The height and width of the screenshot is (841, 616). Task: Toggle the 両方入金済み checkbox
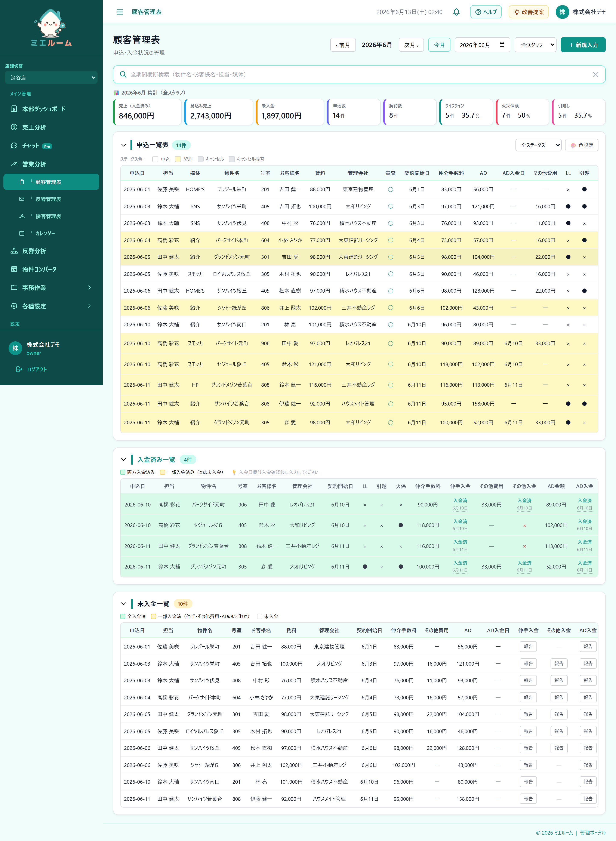pos(123,472)
